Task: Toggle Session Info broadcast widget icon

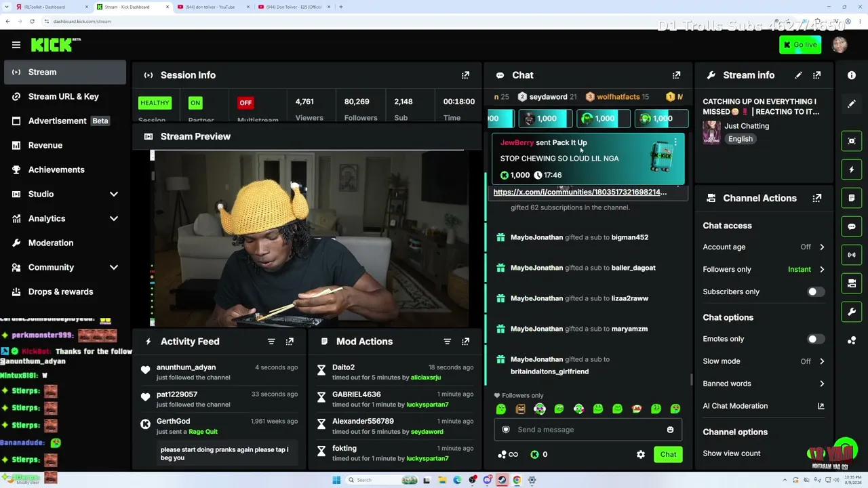Action: click(852, 255)
